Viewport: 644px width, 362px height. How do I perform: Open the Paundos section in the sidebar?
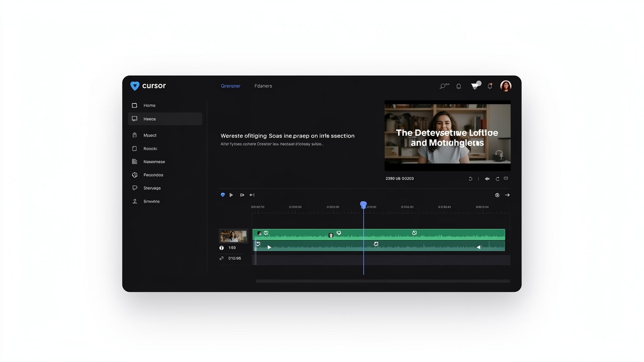153,175
